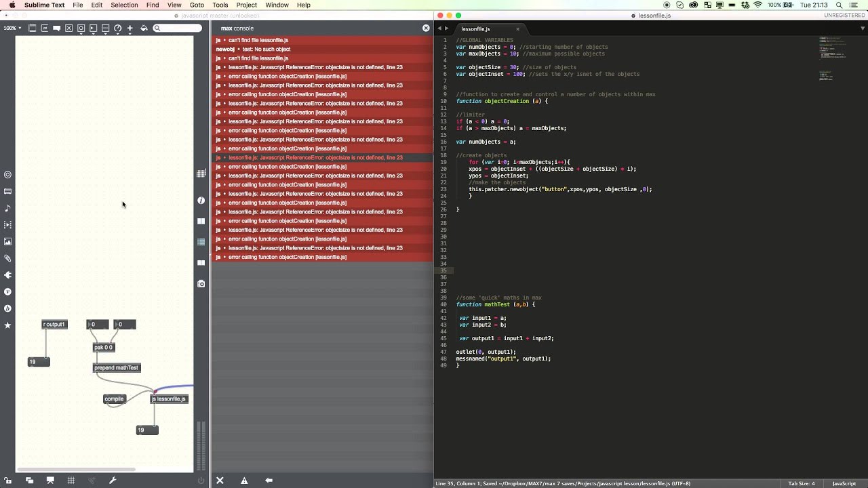Toggle the patcher lock icon
This screenshot has height=488, width=868.
(x=7, y=481)
